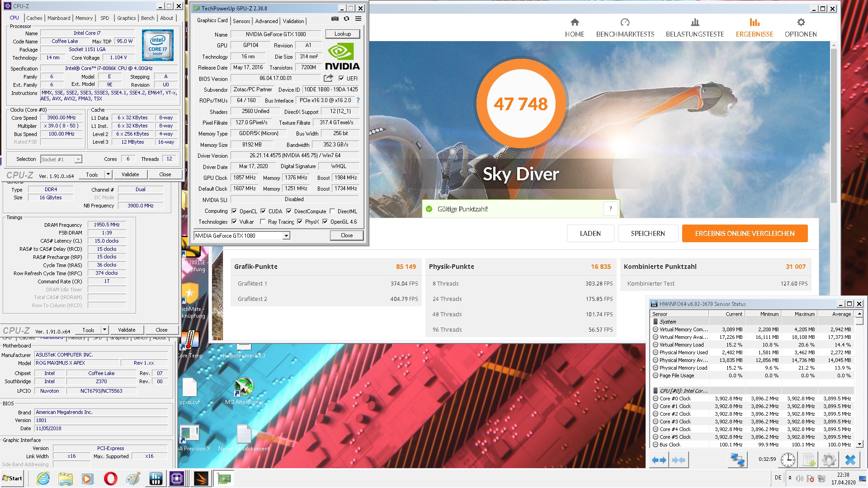Open Core Temp desktop icon
Screen dimensions: 868x488
[x=190, y=344]
